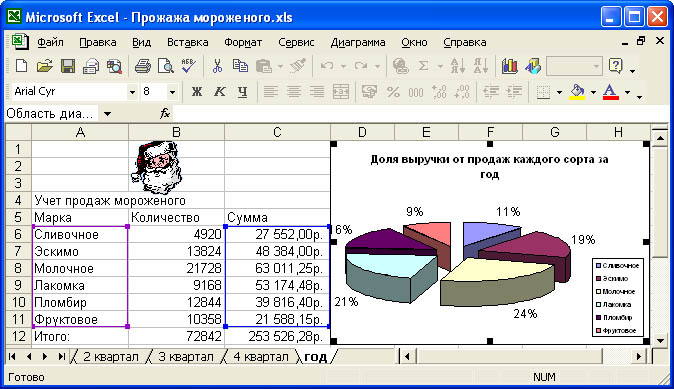
Task: Click the New workbook icon
Action: click(x=21, y=66)
